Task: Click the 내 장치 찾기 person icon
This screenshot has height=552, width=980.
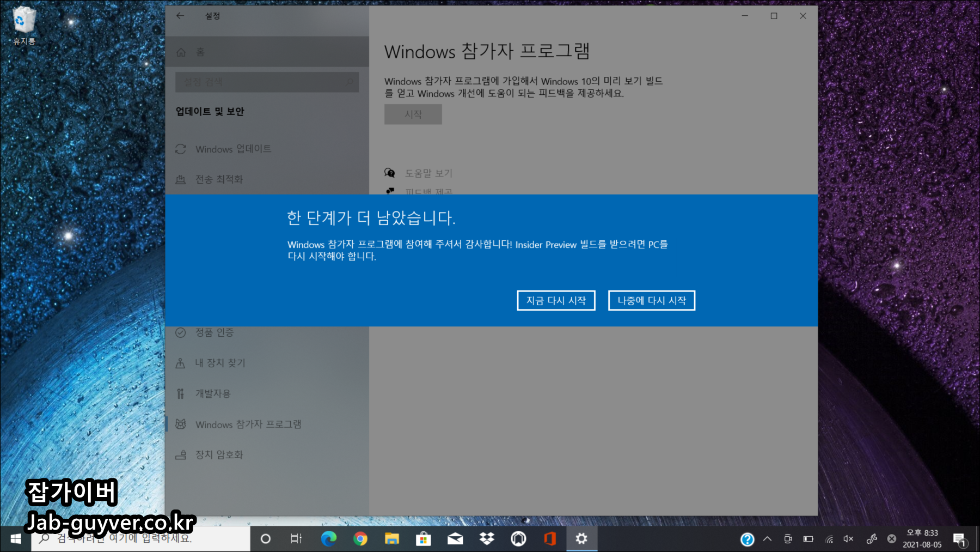Action: 180,363
